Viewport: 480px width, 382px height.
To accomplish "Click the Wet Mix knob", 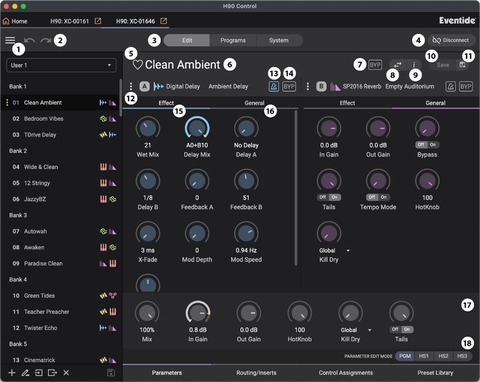I will pos(148,128).
